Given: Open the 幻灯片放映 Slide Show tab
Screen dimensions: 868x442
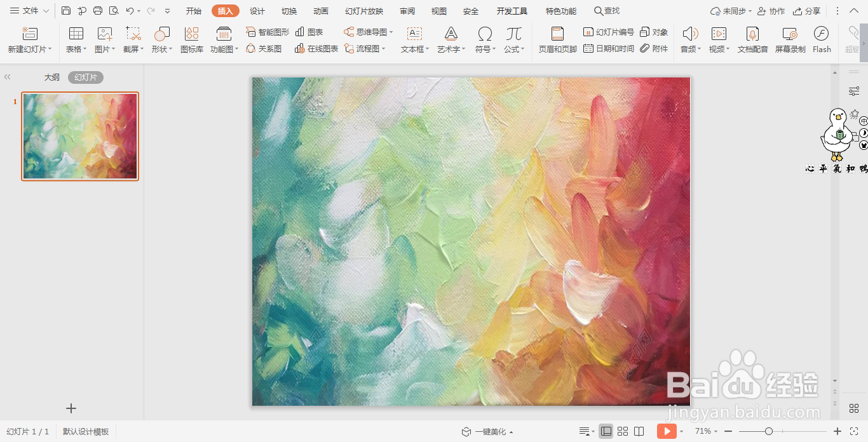Looking at the screenshot, I should point(364,11).
